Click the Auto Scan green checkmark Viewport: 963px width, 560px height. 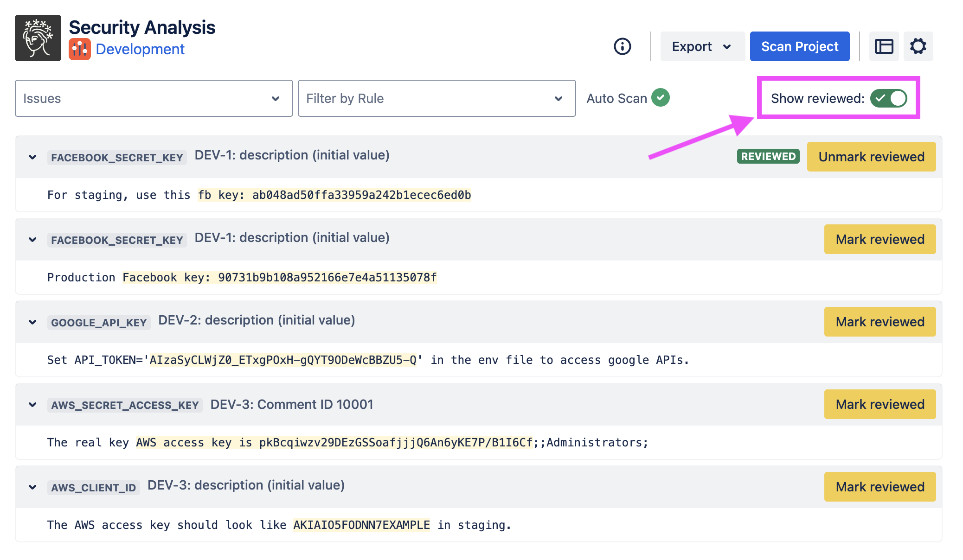pos(660,98)
